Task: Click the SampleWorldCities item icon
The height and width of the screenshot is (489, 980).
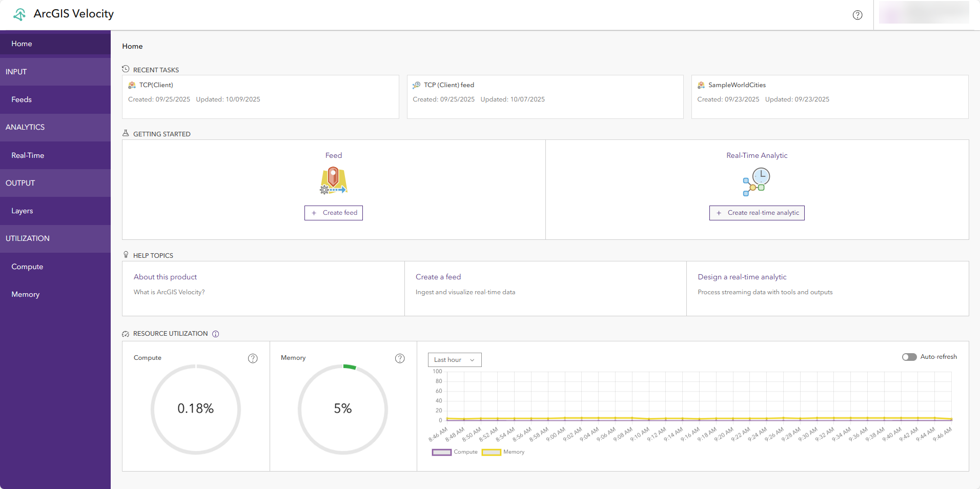Action: pos(701,85)
